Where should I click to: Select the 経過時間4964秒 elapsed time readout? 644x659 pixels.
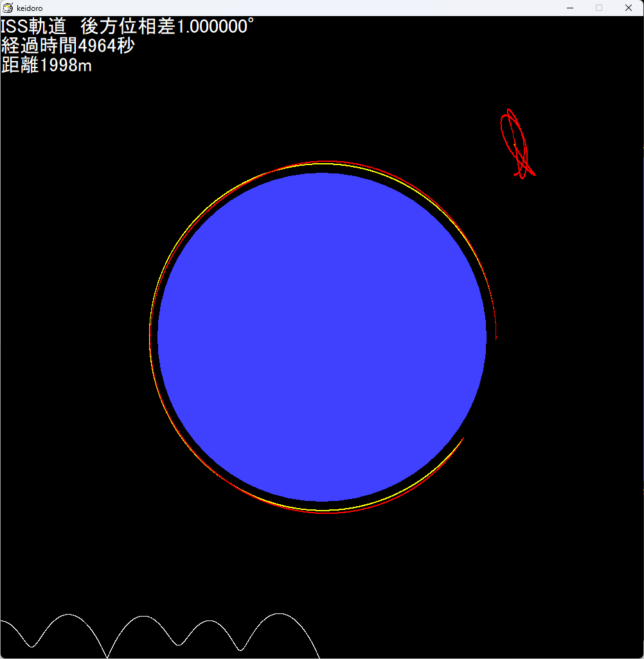[68, 46]
